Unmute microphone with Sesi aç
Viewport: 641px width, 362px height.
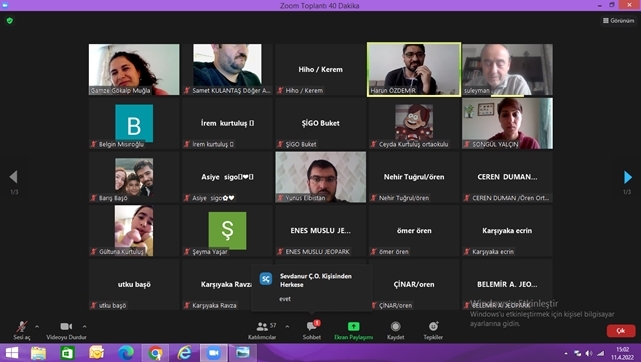pos(21,331)
